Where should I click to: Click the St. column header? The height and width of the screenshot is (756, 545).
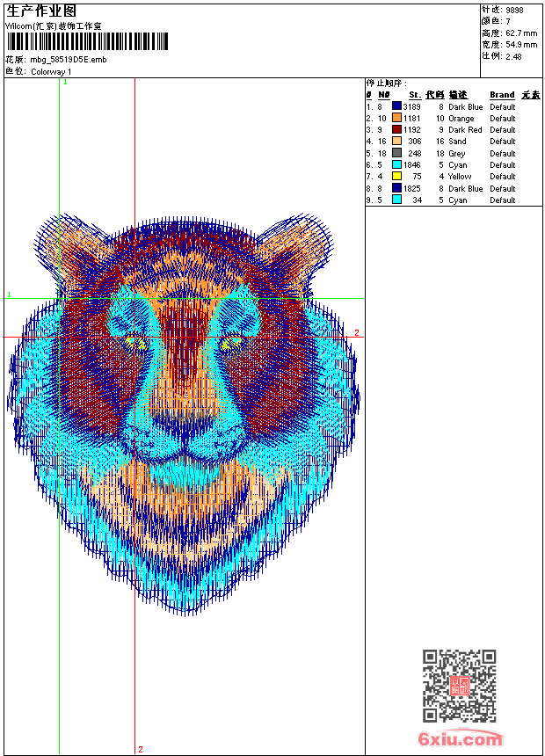414,95
